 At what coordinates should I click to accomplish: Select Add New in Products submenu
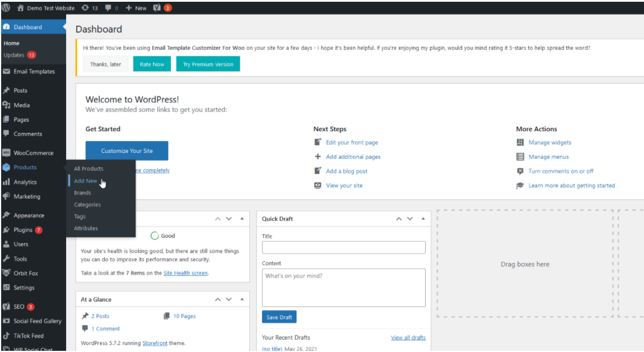click(x=85, y=181)
